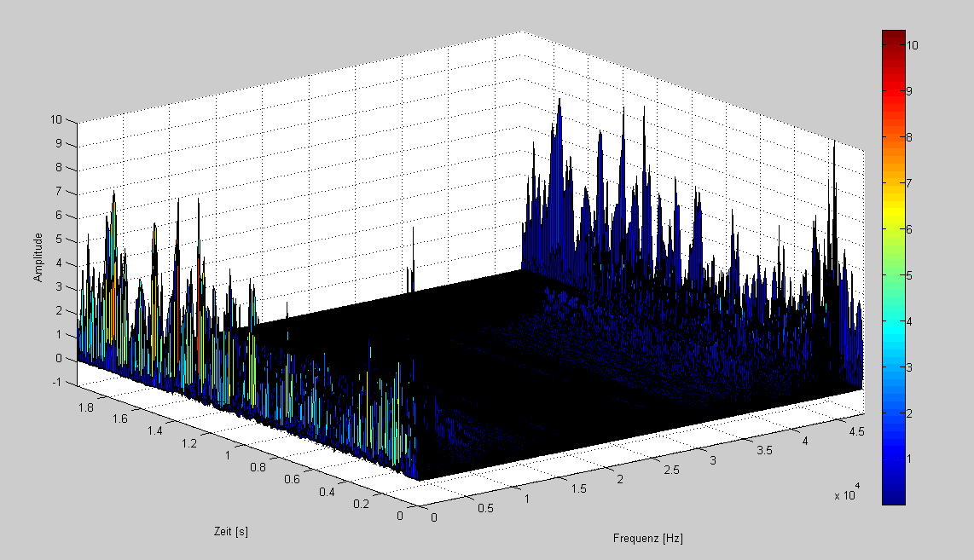The image size is (974, 560).
Task: Click the Amplitude axis label
Action: click(x=38, y=257)
